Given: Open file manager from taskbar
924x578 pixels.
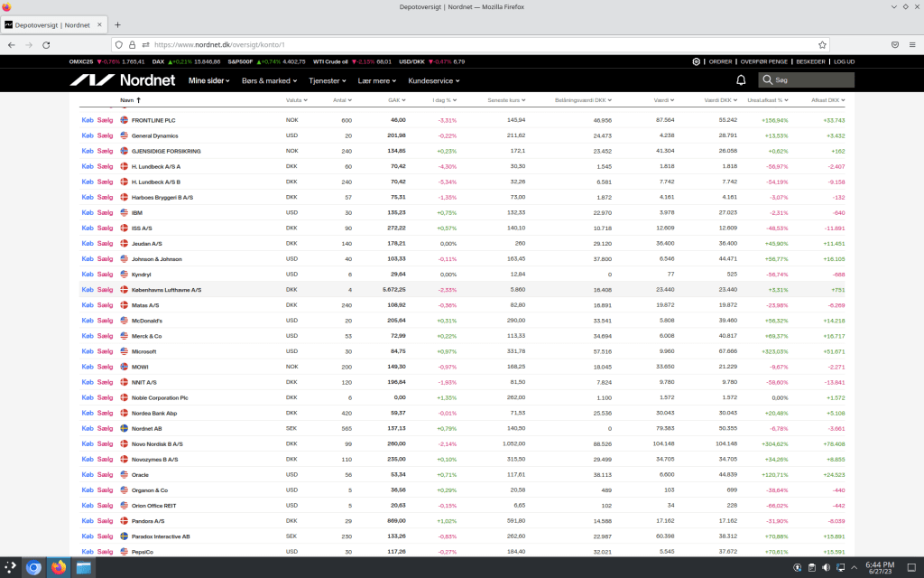Looking at the screenshot, I should point(84,568).
